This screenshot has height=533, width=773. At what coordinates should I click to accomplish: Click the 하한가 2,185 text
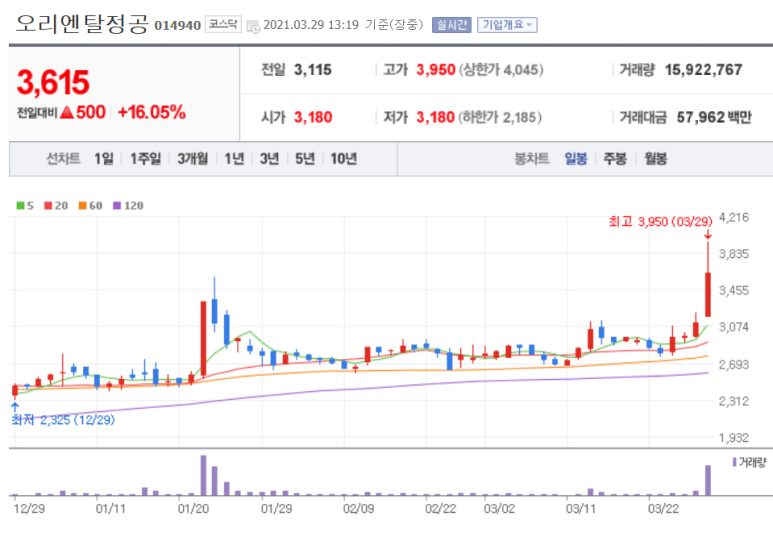click(500, 117)
